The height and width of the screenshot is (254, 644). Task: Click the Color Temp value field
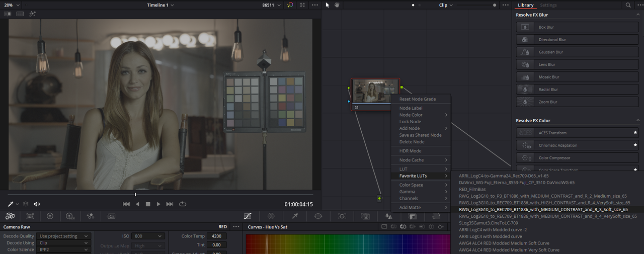pos(216,236)
